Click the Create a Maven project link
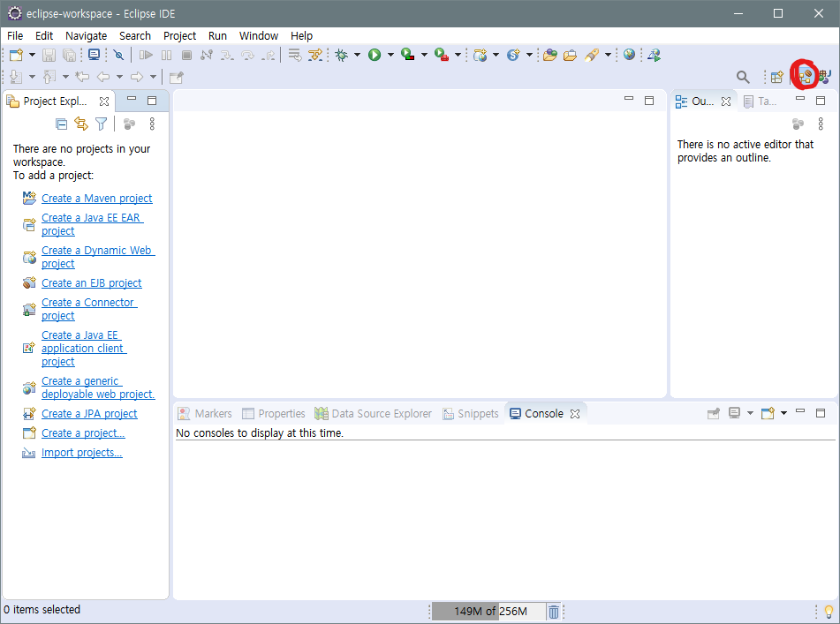 97,199
